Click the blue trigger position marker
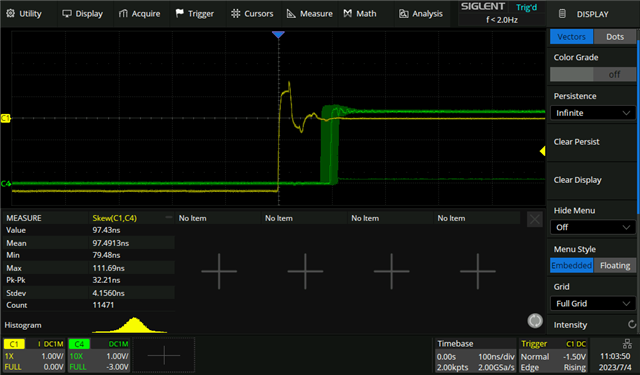640x375 pixels. pos(278,35)
